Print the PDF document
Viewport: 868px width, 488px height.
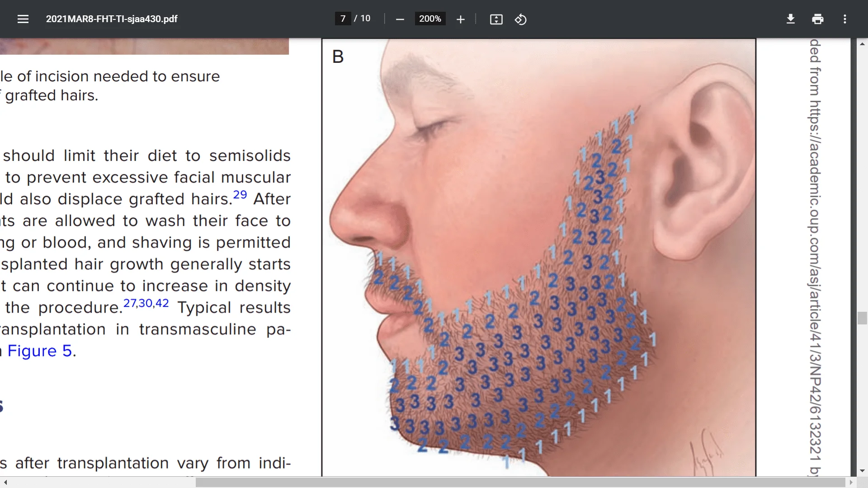click(x=818, y=19)
